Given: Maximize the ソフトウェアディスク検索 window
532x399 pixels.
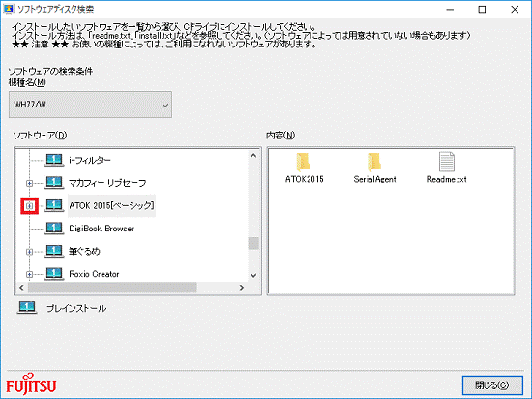Looking at the screenshot, I should [x=482, y=9].
